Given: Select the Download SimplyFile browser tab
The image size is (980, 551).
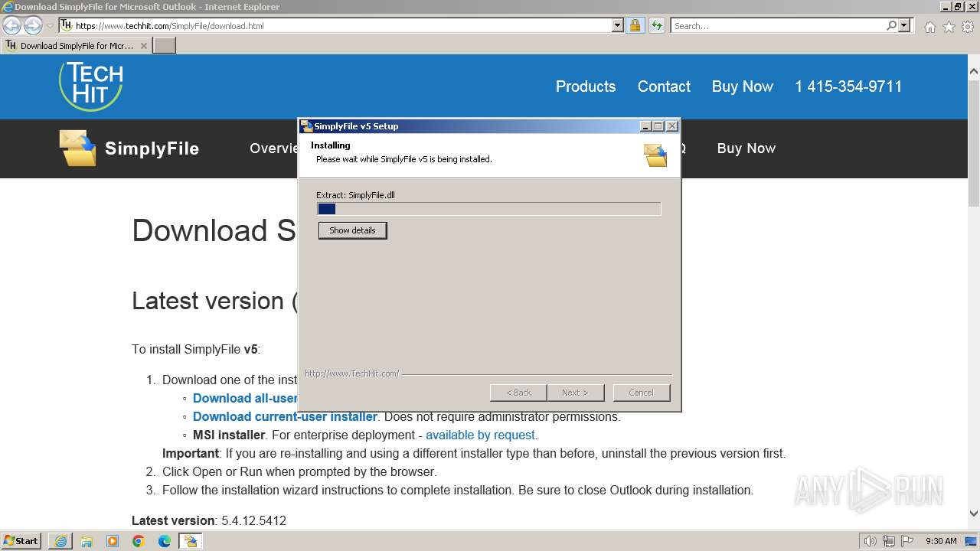Looking at the screenshot, I should (x=77, y=45).
